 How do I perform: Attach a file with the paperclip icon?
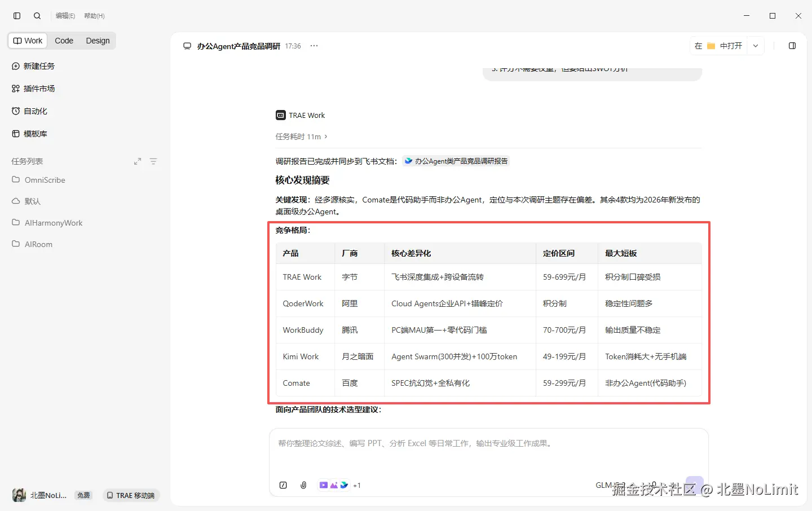pos(303,485)
